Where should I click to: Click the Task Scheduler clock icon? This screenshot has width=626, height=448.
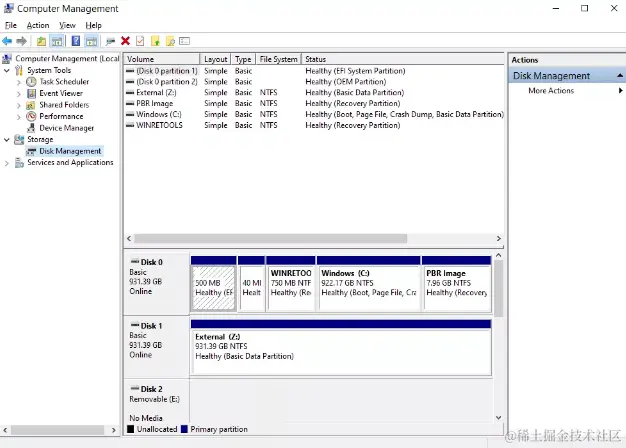[x=31, y=82]
